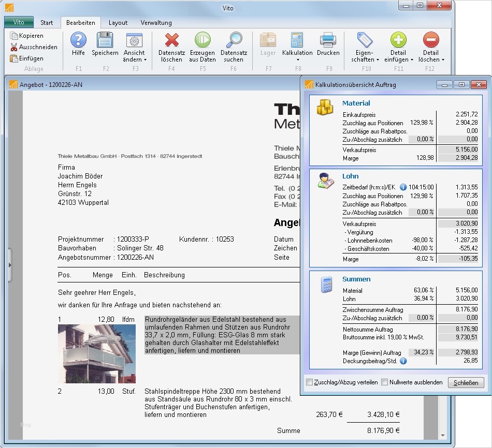Click Datensatz löschen red X icon
492x448 pixels.
coord(171,40)
